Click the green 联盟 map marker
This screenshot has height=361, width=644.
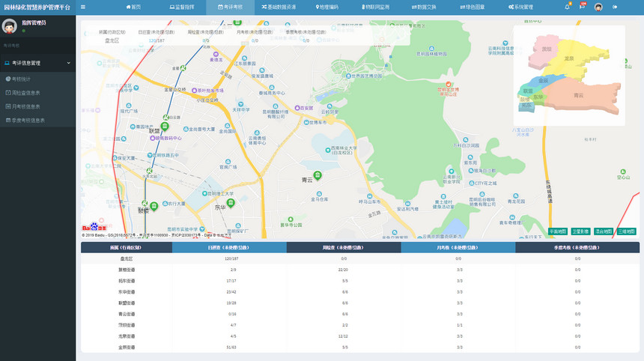point(165,126)
